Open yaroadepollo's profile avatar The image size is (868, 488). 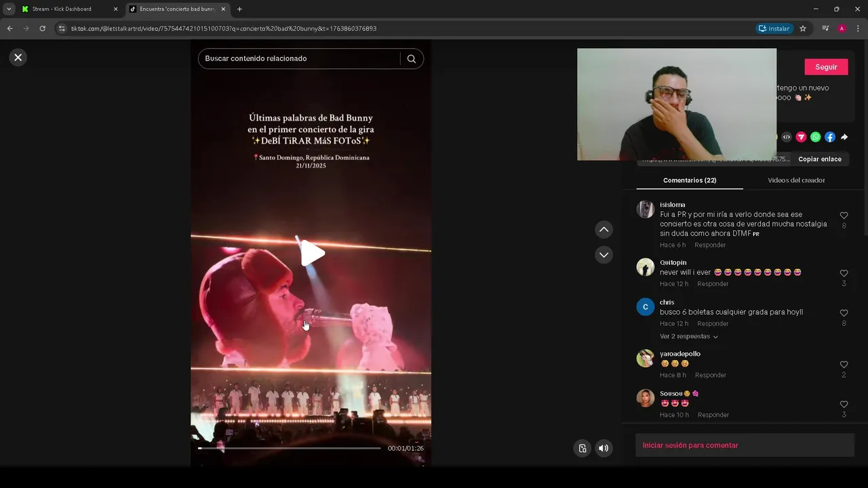(x=645, y=359)
